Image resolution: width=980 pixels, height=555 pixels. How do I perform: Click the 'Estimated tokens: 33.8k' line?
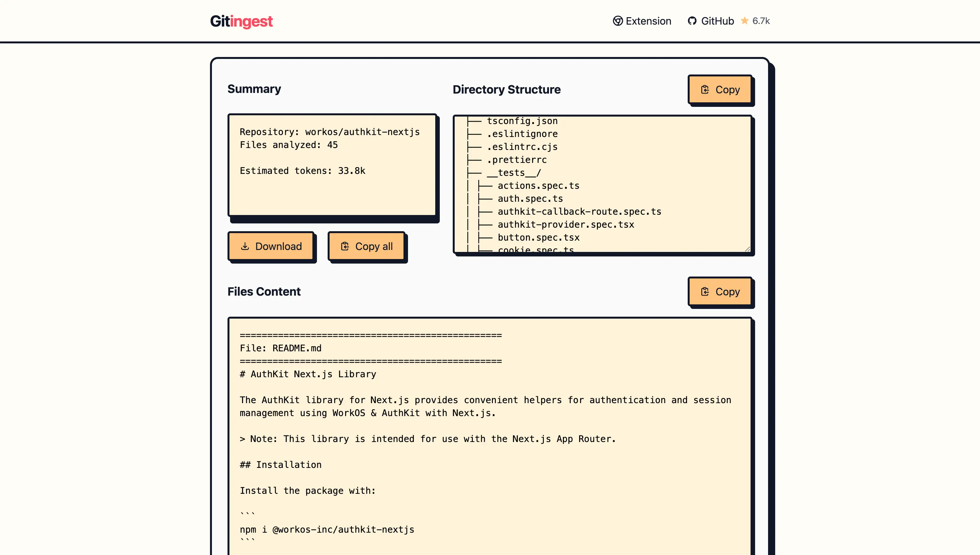(x=302, y=171)
